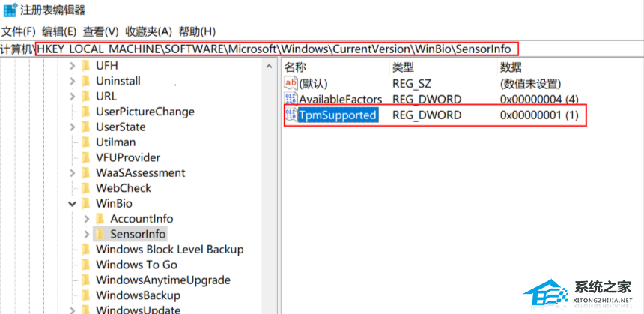Select the SensorInfo folder icon
The width and height of the screenshot is (644, 314).
pyautogui.click(x=100, y=234)
